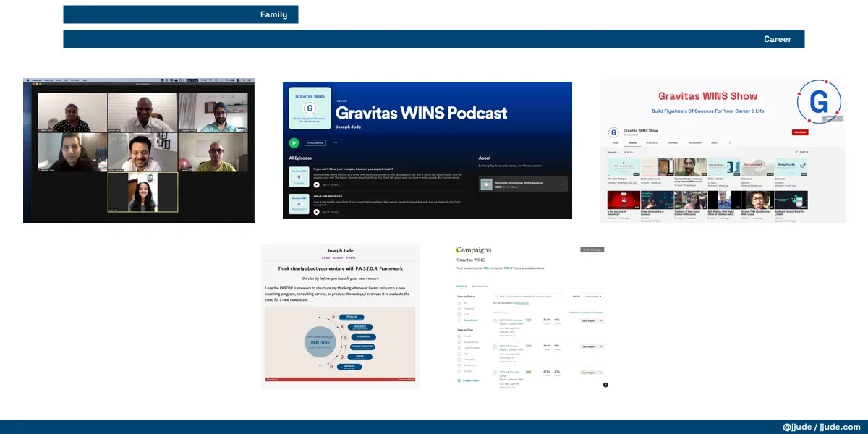
Task: Select checkbox for the luck campaign row
Action: [x=495, y=346]
